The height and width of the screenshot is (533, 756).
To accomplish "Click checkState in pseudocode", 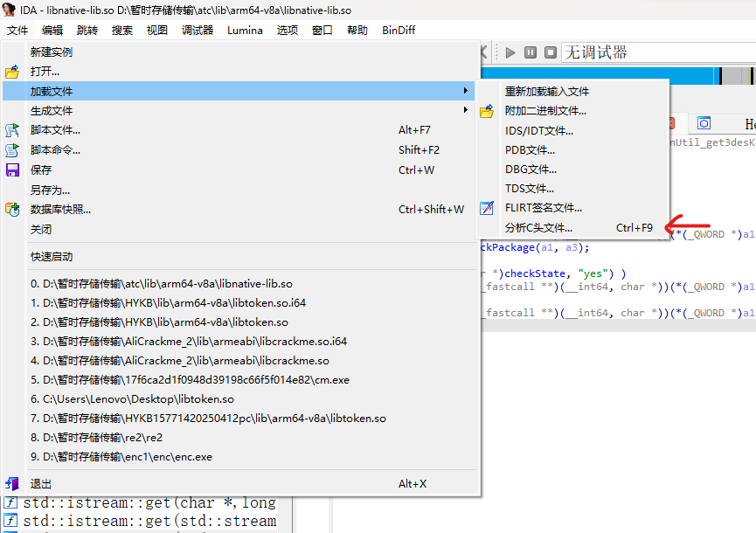I will [535, 273].
